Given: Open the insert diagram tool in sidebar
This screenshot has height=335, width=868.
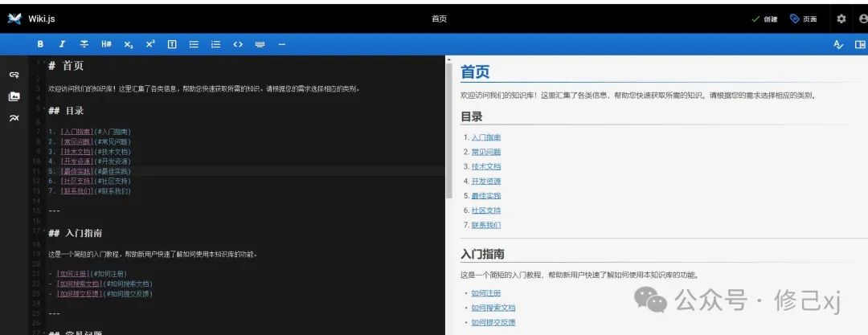Looking at the screenshot, I should (x=14, y=118).
